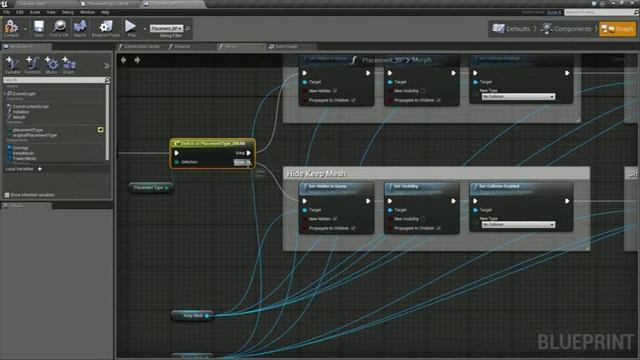The width and height of the screenshot is (640, 360).
Task: Click the Unreal Engine logo in title bar
Action: [x=4, y=4]
